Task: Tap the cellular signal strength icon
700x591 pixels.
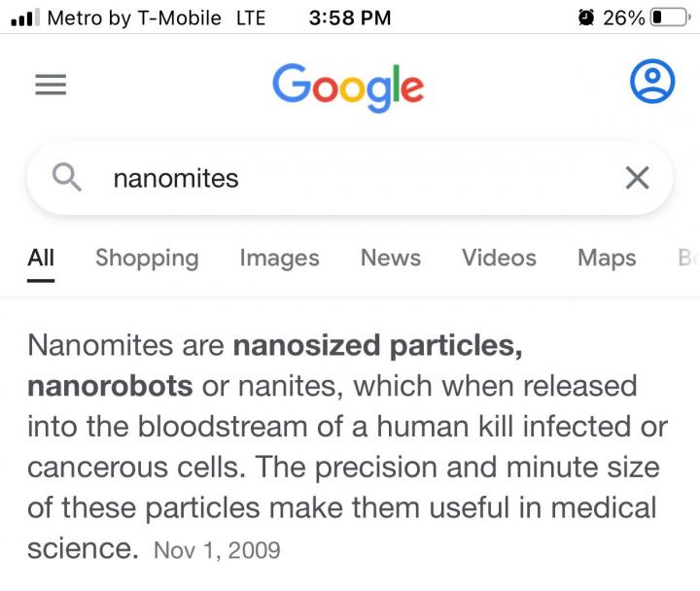Action: pyautogui.click(x=25, y=17)
